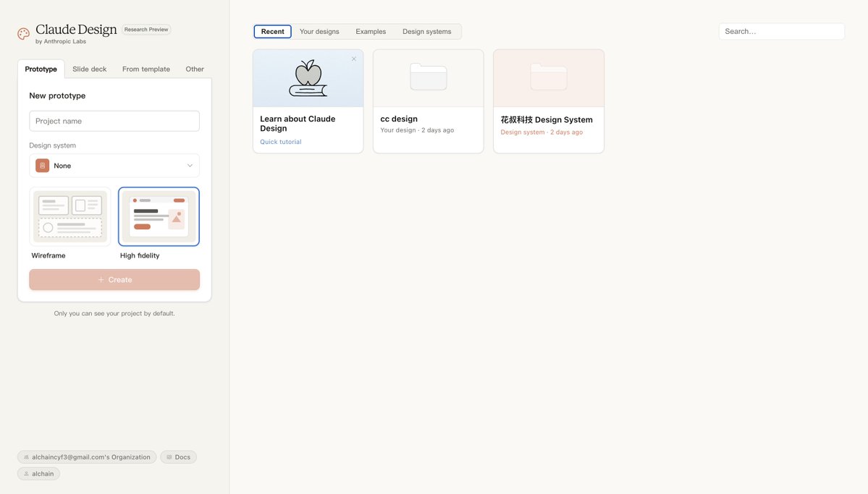868x494 pixels.
Task: Click the user icon beside alchain
Action: tap(27, 474)
